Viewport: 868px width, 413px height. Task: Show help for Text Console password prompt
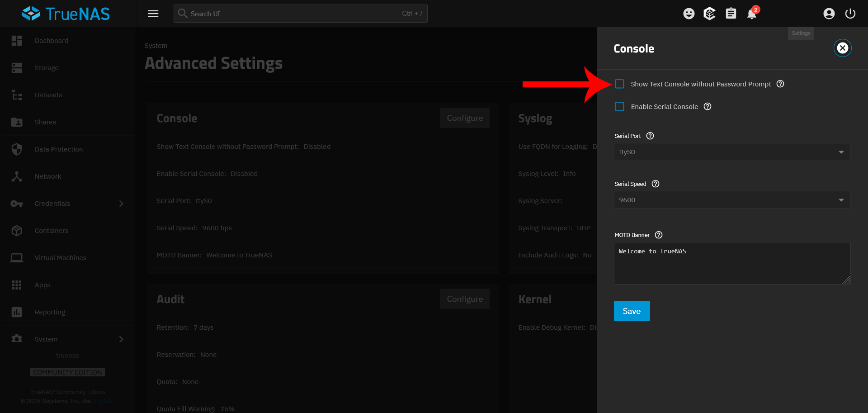click(780, 84)
